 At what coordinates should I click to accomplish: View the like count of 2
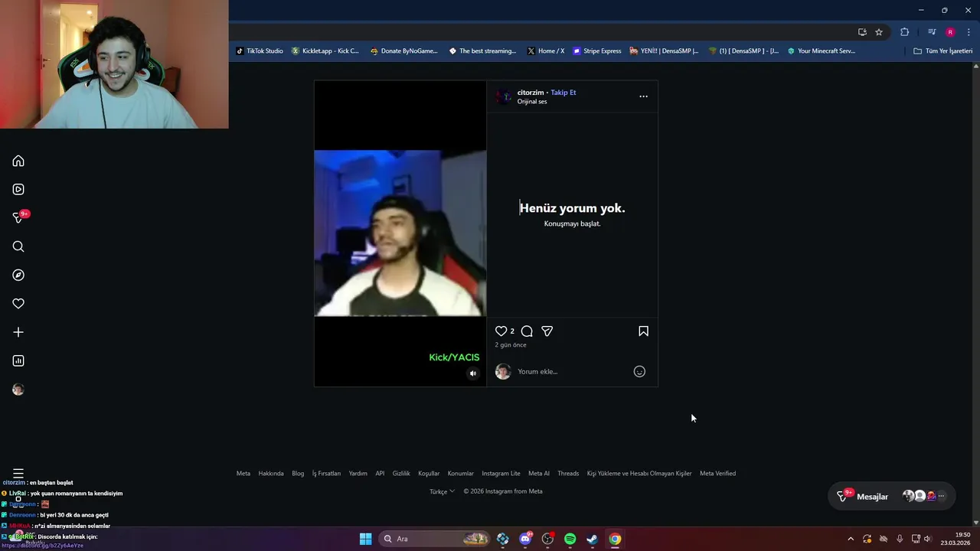(512, 331)
